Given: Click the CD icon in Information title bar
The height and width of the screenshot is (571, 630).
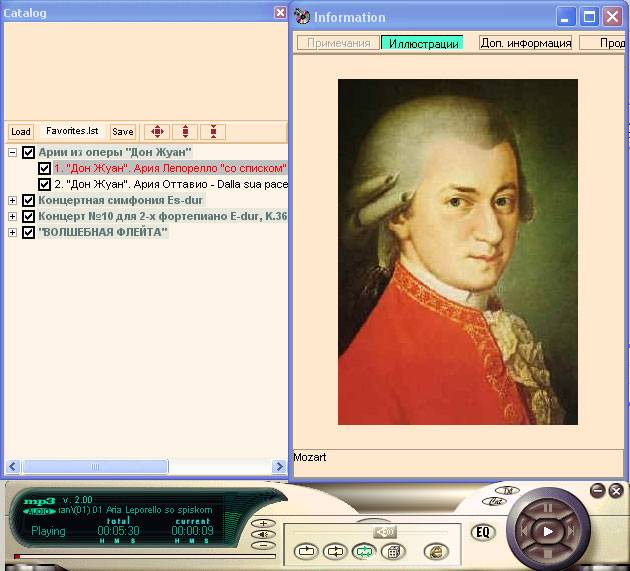Looking at the screenshot, I should pos(302,16).
